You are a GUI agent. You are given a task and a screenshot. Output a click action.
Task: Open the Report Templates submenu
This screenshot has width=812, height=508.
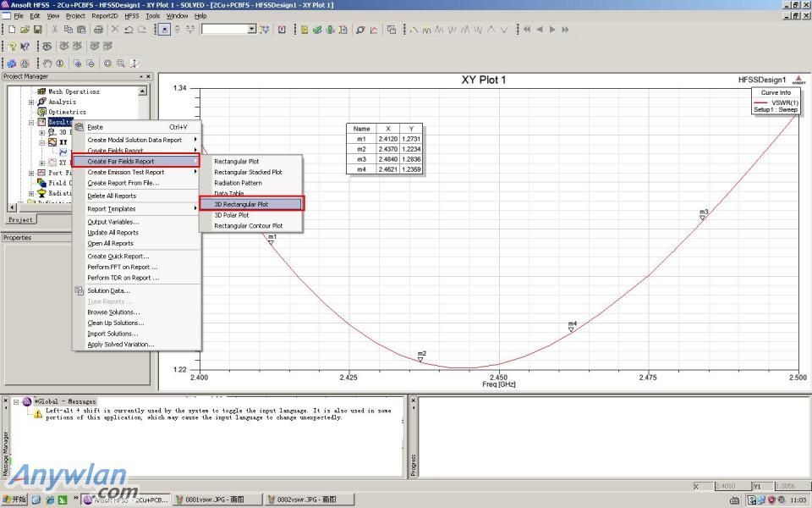point(136,209)
